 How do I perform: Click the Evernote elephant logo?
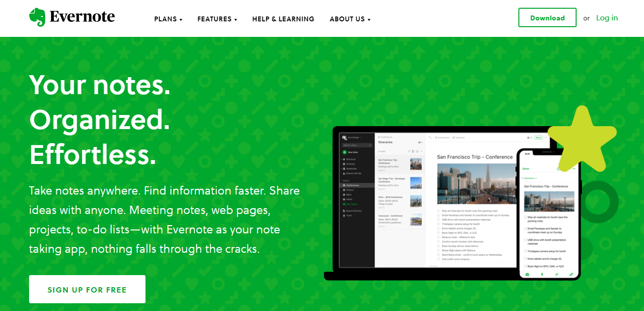(x=37, y=17)
